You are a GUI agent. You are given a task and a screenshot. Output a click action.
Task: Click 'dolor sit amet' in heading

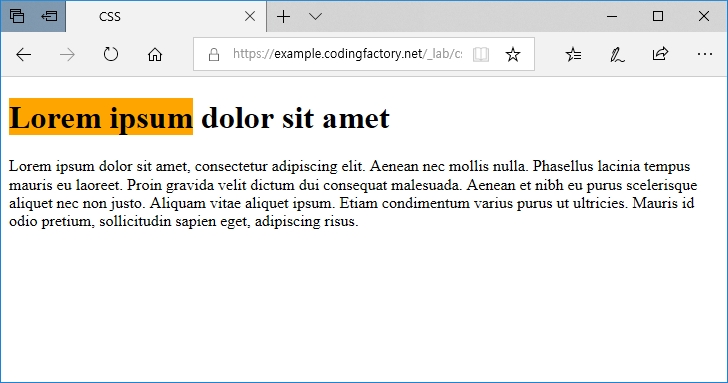295,118
